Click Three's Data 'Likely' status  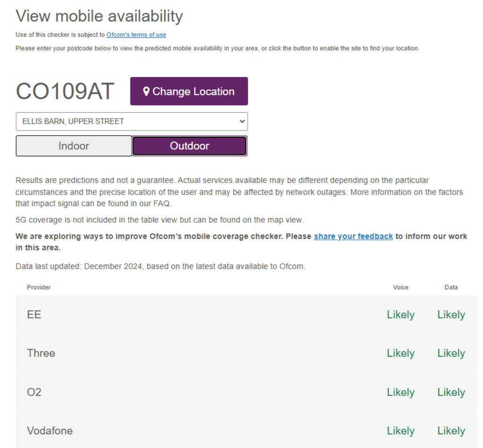(451, 353)
